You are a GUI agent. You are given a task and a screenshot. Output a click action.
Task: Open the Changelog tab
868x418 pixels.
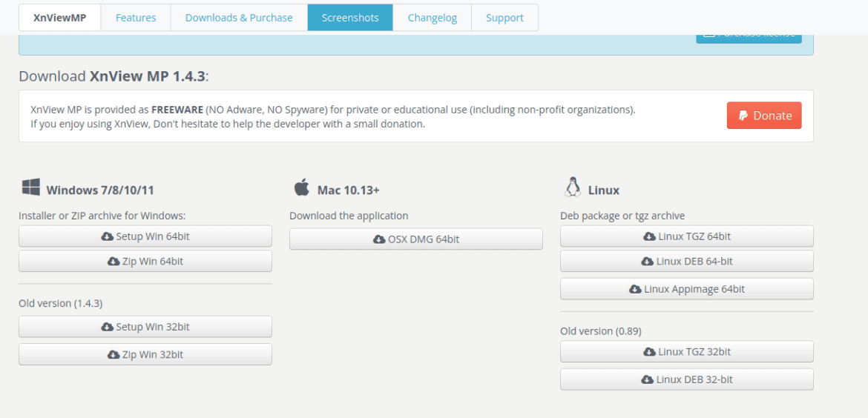[x=432, y=18]
